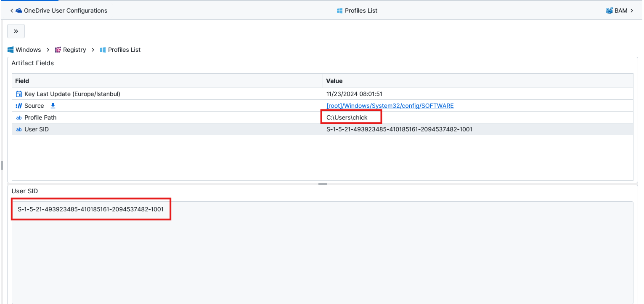Image resolution: width=644 pixels, height=304 pixels.
Task: Click the Windows logo icon in breadcrumb
Action: pos(11,50)
